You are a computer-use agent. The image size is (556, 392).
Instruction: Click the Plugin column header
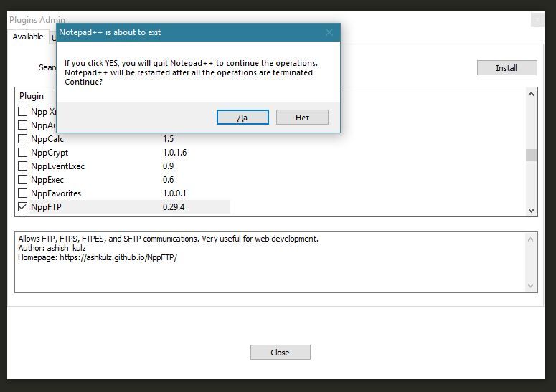(32, 96)
